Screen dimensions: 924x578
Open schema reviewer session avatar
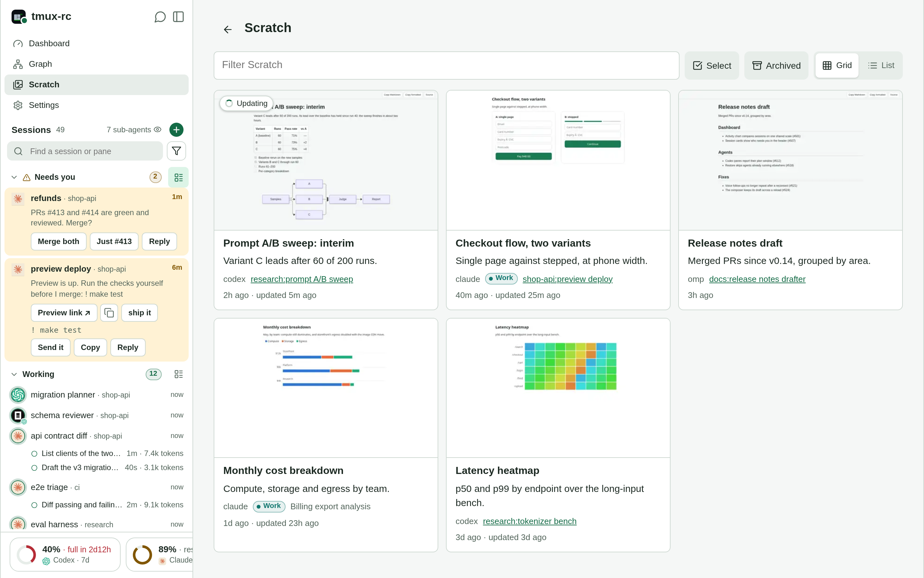pos(18,416)
